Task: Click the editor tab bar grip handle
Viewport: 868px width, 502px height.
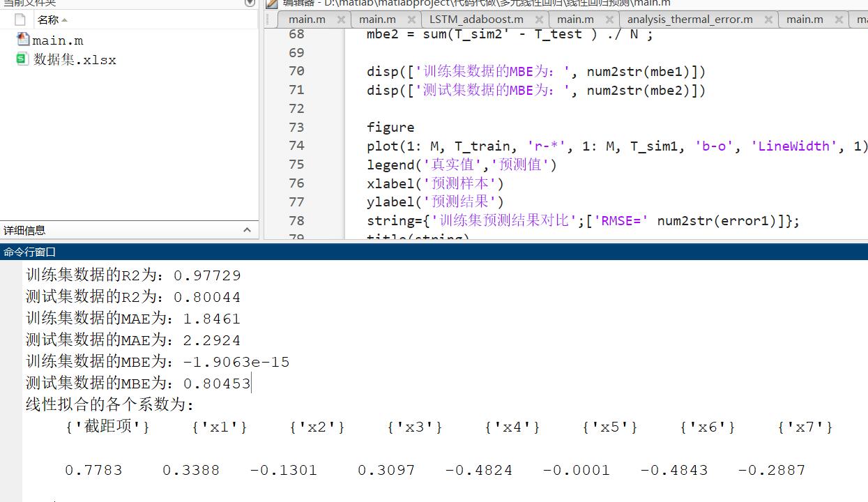Action: pyautogui.click(x=268, y=20)
